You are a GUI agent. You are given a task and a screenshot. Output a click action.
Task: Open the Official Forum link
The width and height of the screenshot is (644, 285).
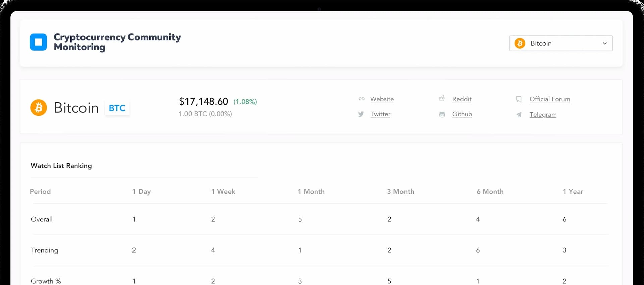pos(549,99)
